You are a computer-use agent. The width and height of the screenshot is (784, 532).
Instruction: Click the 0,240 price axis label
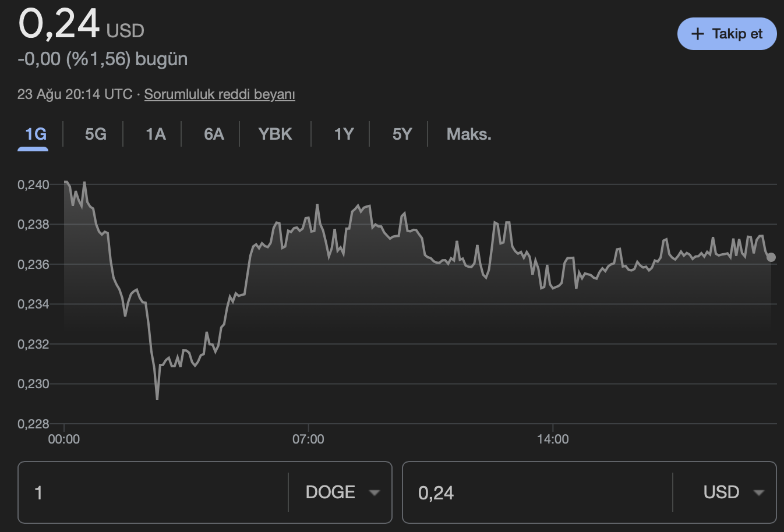tap(33, 185)
